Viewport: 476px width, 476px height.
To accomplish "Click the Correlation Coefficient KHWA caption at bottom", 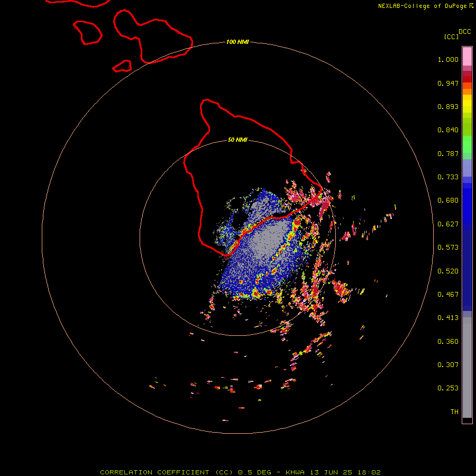I will point(240,472).
